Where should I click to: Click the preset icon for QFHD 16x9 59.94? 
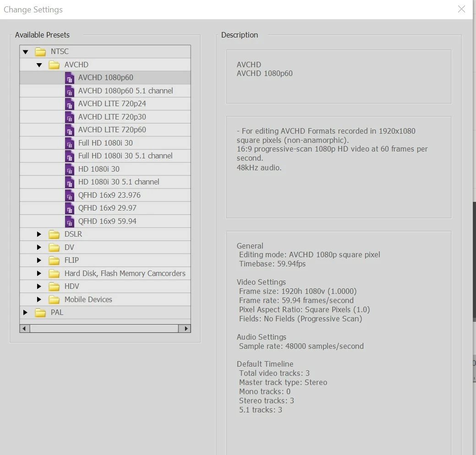[x=70, y=221]
